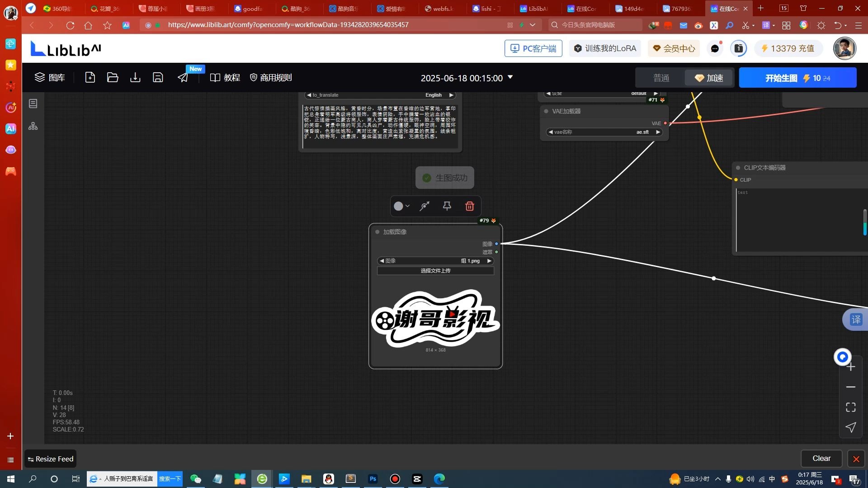Open WeChat from the taskbar
868x488 pixels.
click(x=195, y=479)
